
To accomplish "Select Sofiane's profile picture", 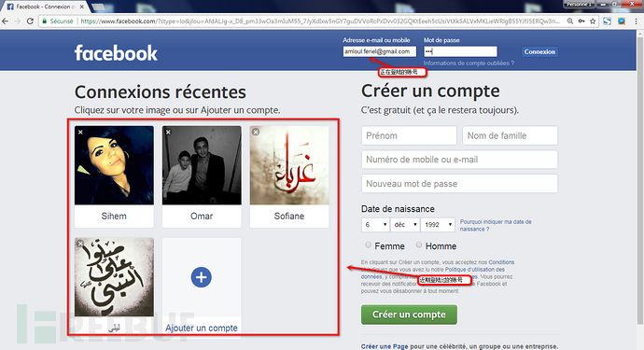I will [x=289, y=165].
